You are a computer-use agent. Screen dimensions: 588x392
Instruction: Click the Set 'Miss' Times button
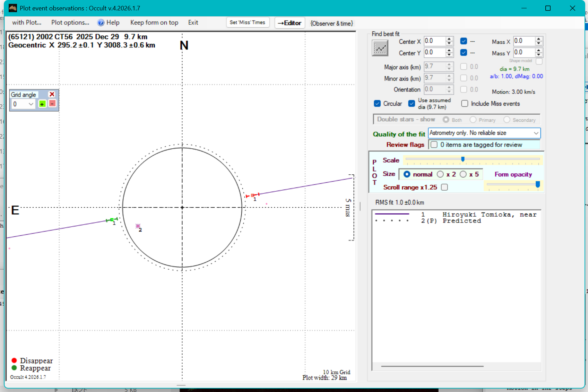(x=247, y=23)
